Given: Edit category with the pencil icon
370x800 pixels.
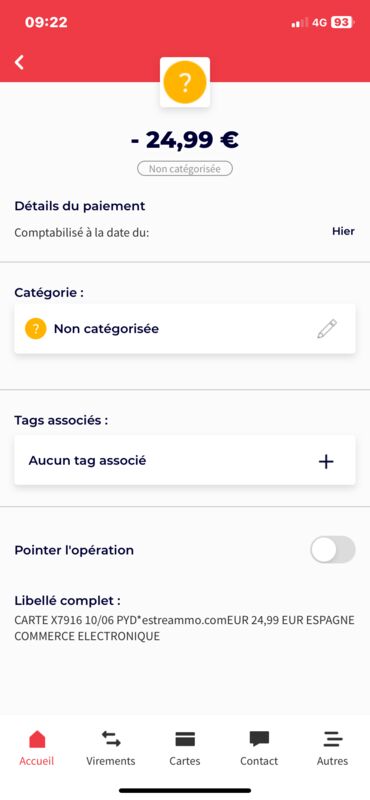Looking at the screenshot, I should pos(327,329).
